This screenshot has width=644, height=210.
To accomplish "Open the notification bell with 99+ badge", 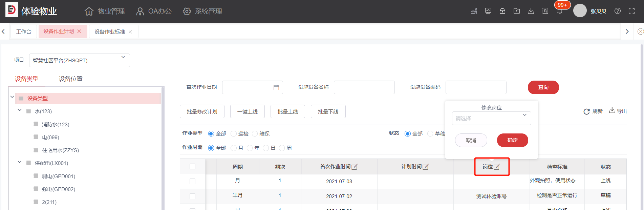I will 560,11.
